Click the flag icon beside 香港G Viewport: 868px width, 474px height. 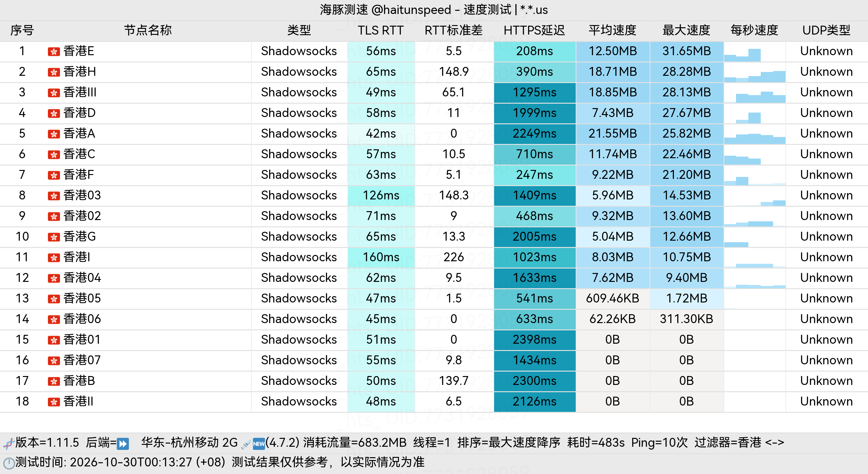pyautogui.click(x=54, y=237)
